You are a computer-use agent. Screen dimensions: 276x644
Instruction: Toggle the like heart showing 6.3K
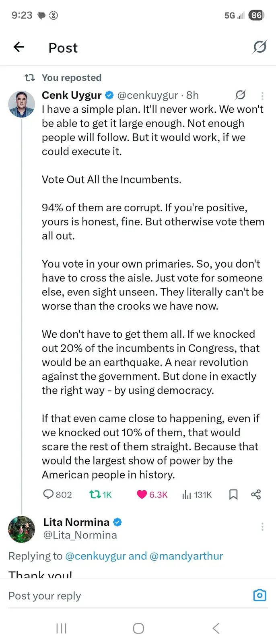coord(142,494)
